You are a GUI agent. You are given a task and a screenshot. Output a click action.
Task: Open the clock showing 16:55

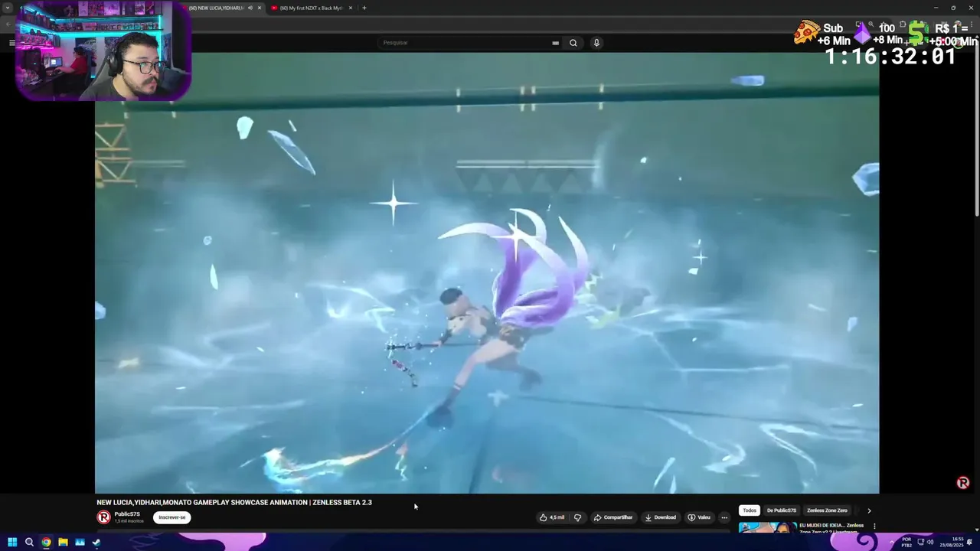[x=953, y=543]
